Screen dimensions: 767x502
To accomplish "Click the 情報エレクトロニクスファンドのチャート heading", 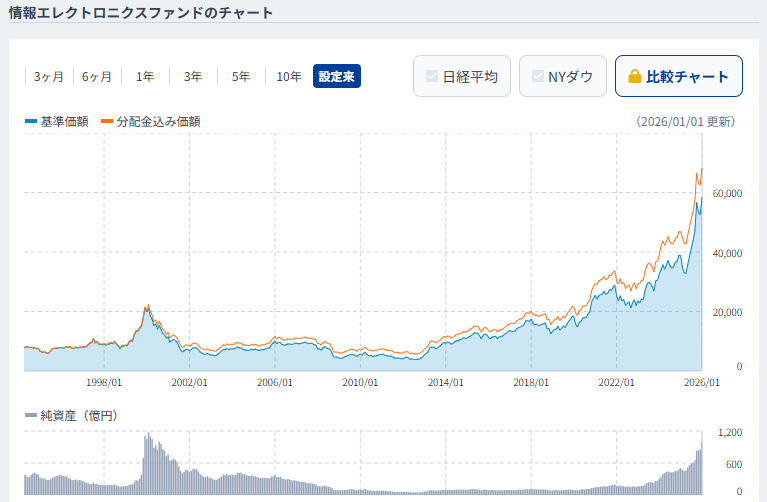I will 141,12.
